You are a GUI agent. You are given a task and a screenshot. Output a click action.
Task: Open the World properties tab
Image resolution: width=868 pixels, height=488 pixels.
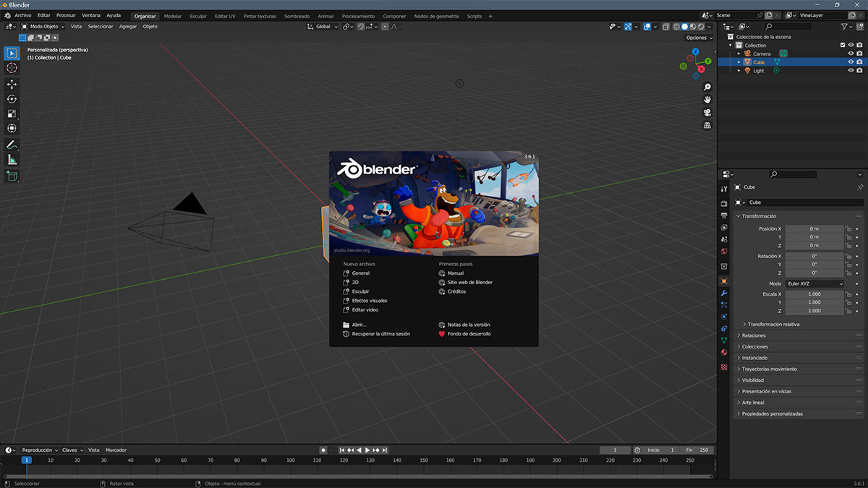(x=724, y=252)
